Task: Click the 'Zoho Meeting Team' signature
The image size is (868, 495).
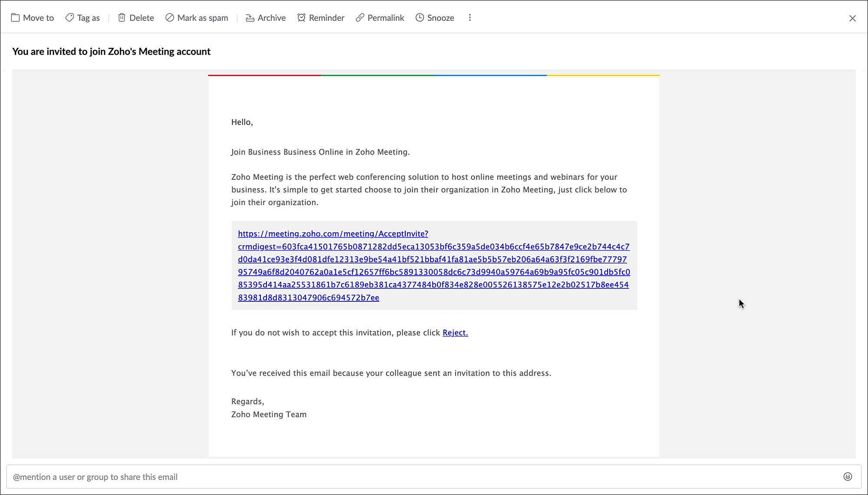Action: pos(269,415)
